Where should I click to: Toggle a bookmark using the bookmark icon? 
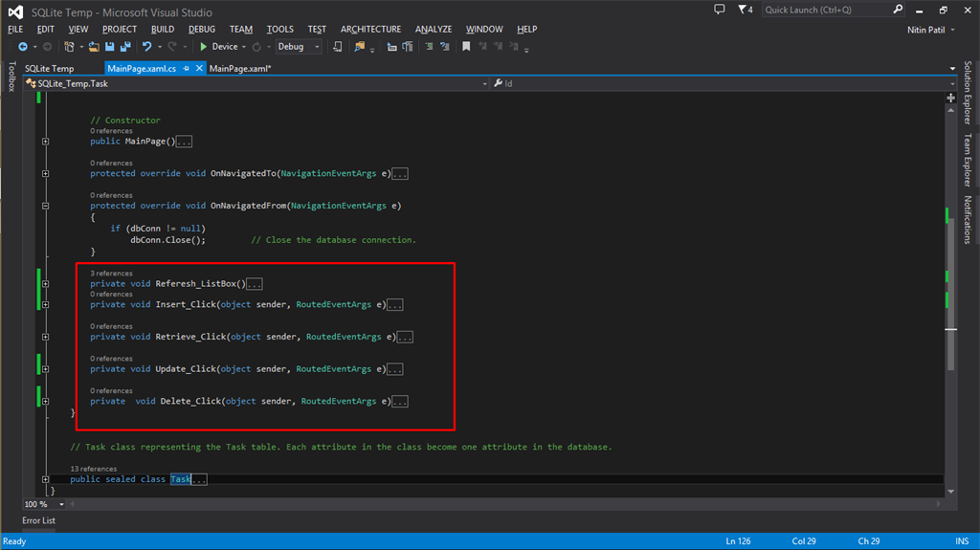coord(466,47)
